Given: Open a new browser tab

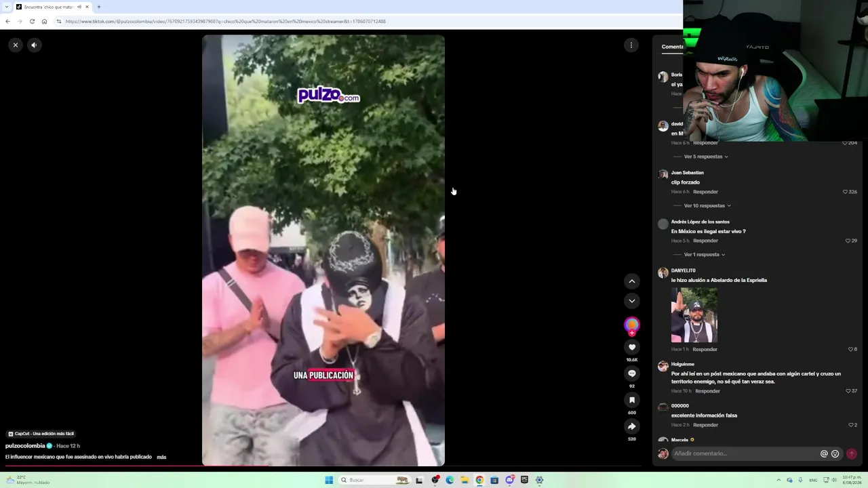Looking at the screenshot, I should [98, 7].
